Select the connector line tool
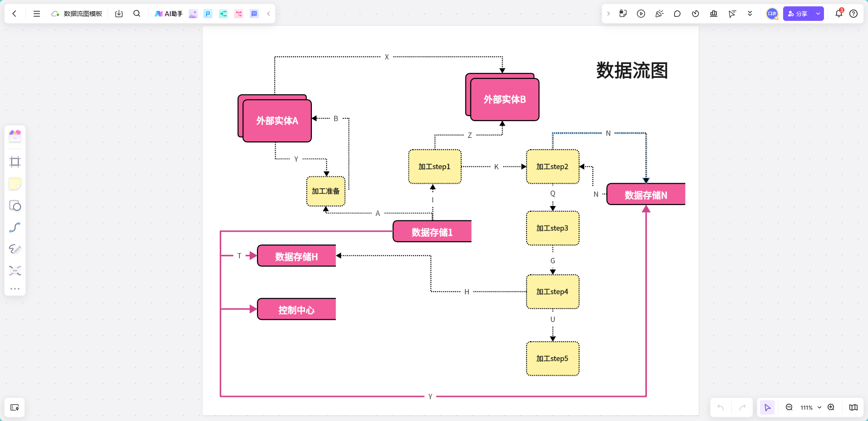This screenshot has height=421, width=868. click(15, 227)
